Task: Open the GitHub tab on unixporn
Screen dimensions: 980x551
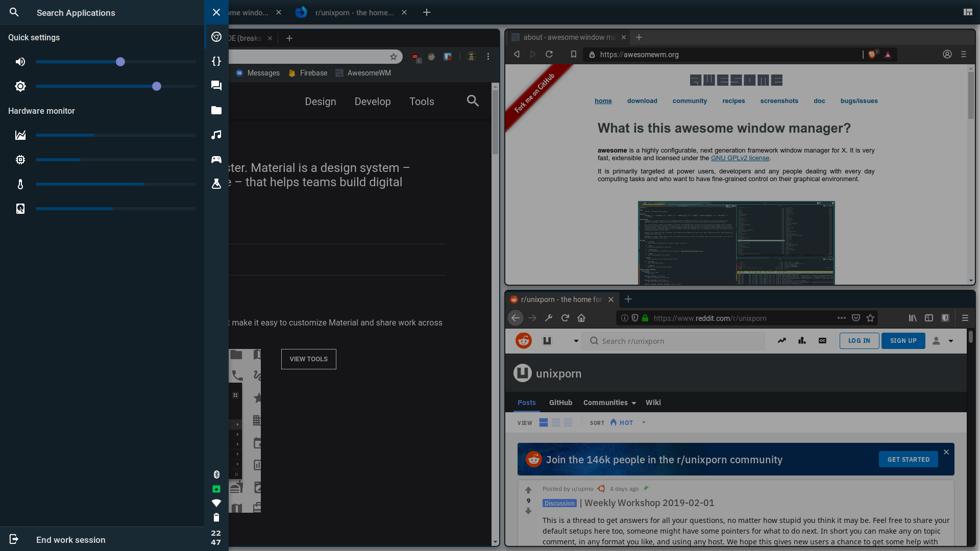Action: tap(560, 403)
